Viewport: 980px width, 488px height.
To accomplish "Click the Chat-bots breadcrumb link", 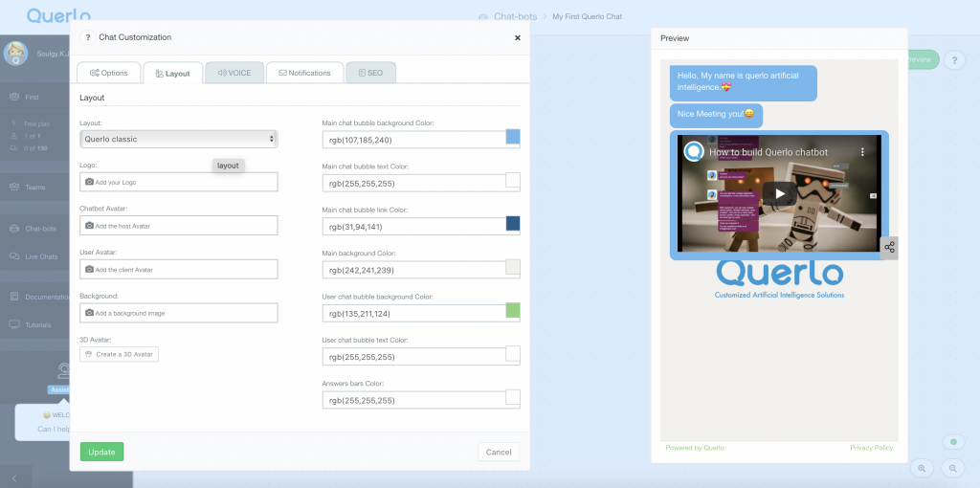I will coord(515,17).
